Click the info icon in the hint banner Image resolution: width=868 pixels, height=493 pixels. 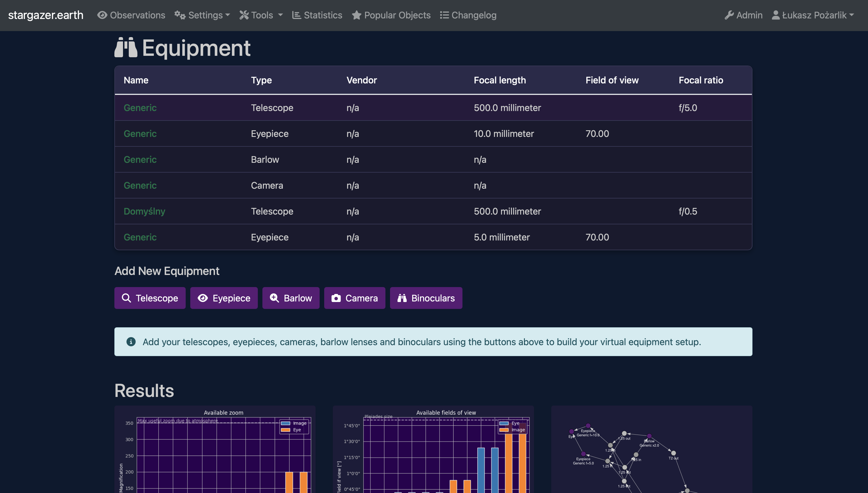coord(131,342)
